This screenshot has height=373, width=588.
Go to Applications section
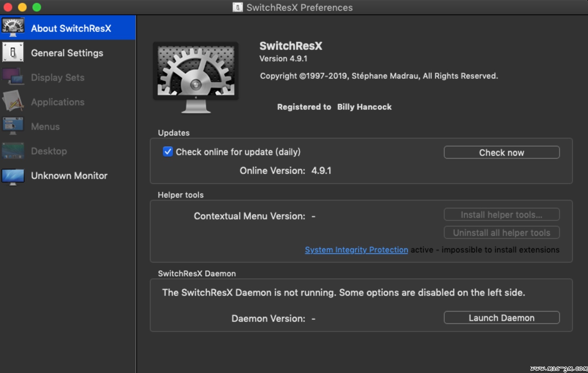click(x=68, y=102)
